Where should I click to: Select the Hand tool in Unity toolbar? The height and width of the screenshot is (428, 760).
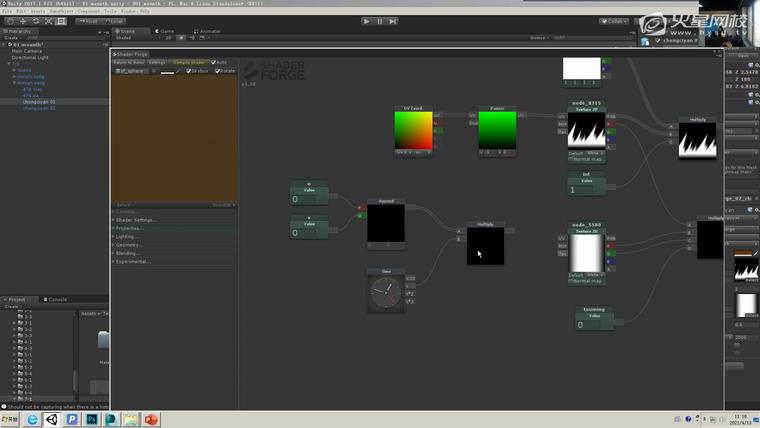click(x=9, y=20)
